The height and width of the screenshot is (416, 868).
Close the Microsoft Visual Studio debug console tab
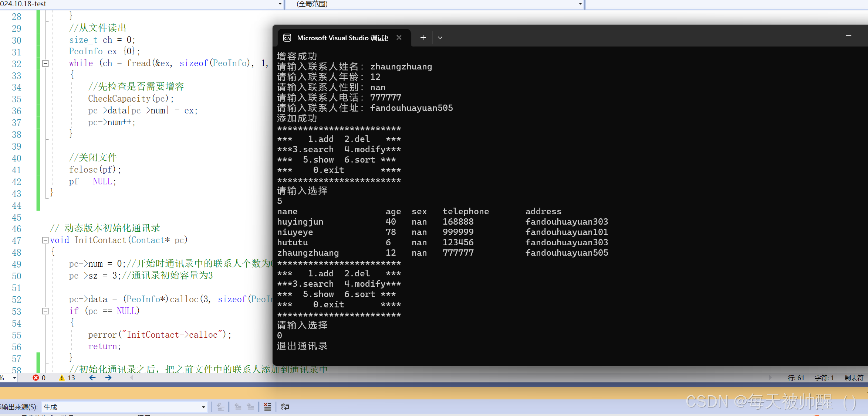[399, 38]
